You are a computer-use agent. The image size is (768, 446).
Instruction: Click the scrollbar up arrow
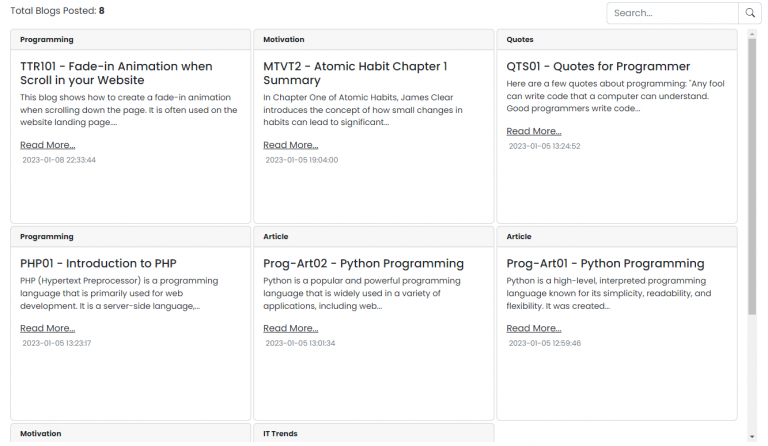pos(752,33)
